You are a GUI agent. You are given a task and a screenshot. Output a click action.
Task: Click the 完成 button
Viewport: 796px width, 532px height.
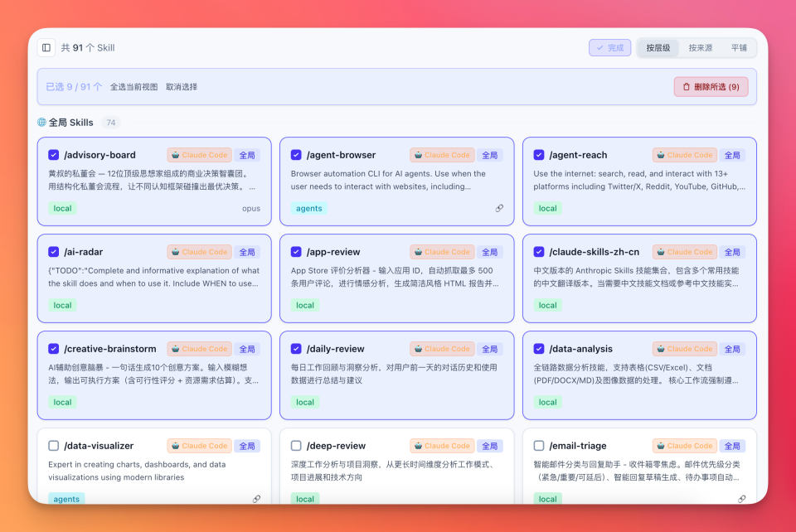pyautogui.click(x=609, y=47)
